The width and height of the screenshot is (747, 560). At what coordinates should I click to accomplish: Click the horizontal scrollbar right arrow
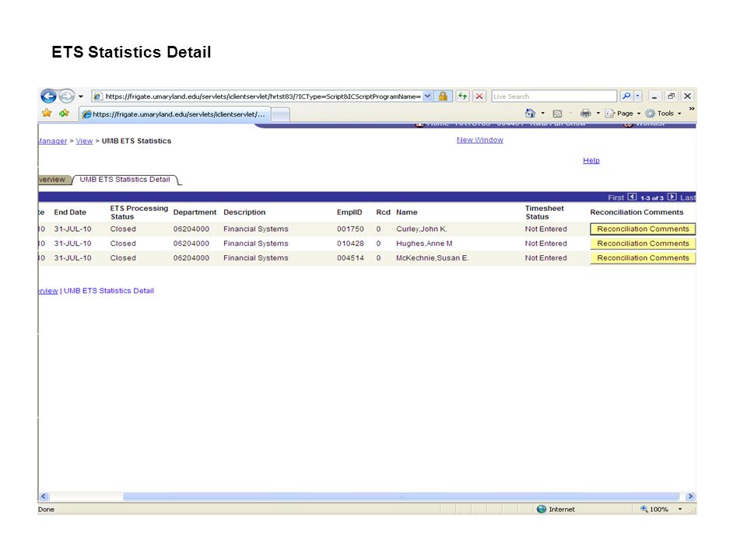click(690, 496)
